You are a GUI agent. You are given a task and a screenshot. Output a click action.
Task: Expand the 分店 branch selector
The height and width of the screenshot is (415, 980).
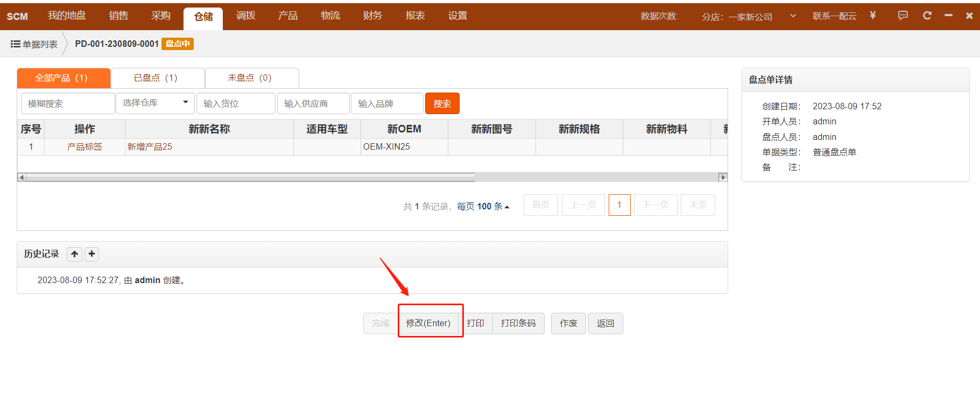click(792, 16)
